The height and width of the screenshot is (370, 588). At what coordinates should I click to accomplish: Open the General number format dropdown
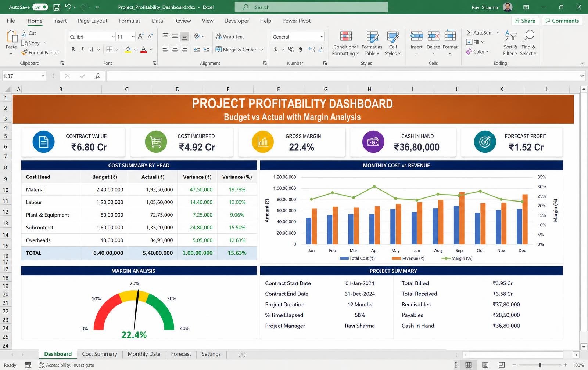pyautogui.click(x=322, y=37)
